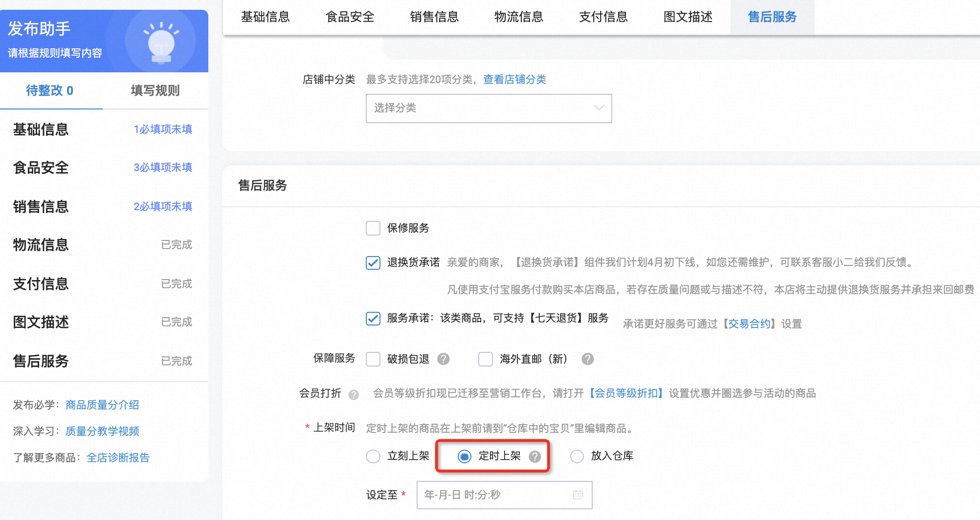Open the 会员等级折扣 link
The height and width of the screenshot is (520, 980).
tap(626, 393)
